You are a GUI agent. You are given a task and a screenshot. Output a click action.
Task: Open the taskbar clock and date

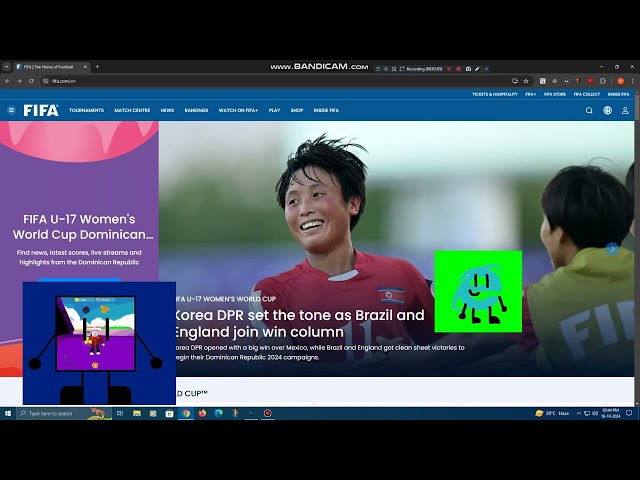tap(611, 413)
